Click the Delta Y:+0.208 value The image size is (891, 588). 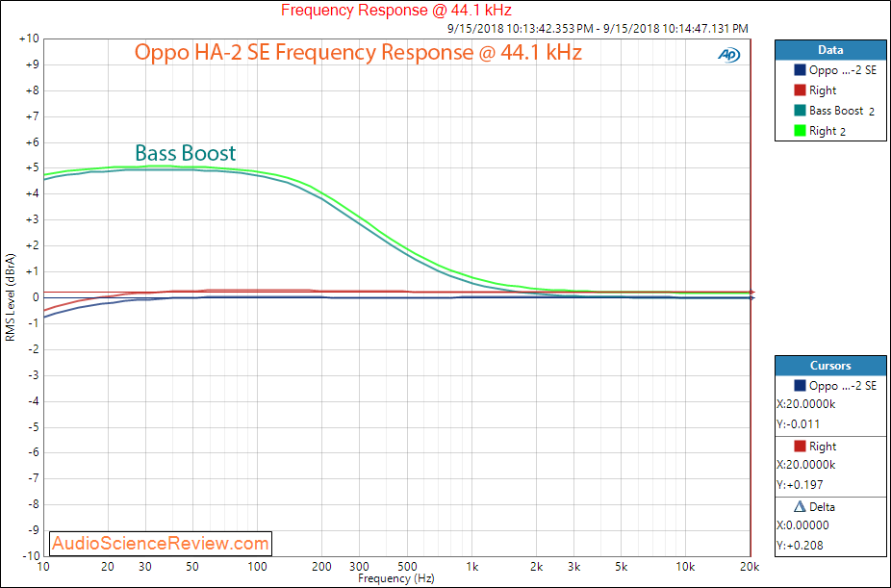(800, 546)
